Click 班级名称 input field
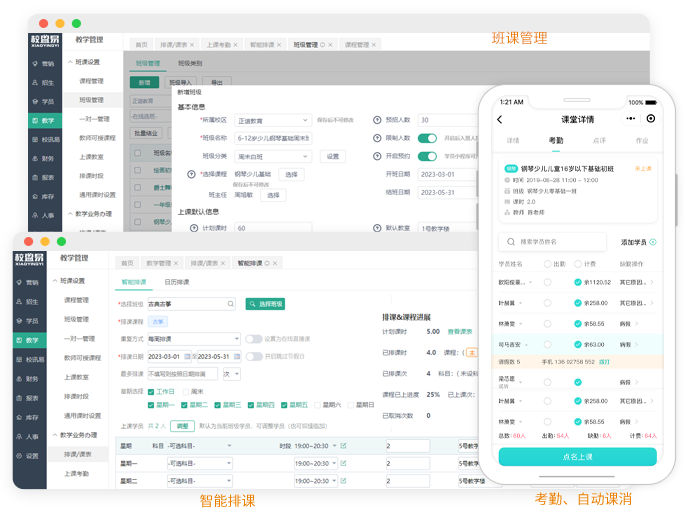 click(x=273, y=138)
